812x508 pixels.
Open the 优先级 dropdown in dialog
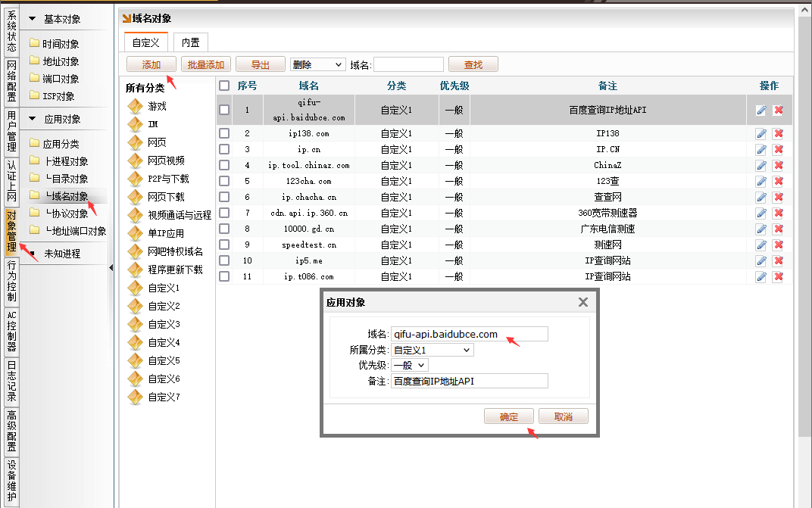pos(410,365)
